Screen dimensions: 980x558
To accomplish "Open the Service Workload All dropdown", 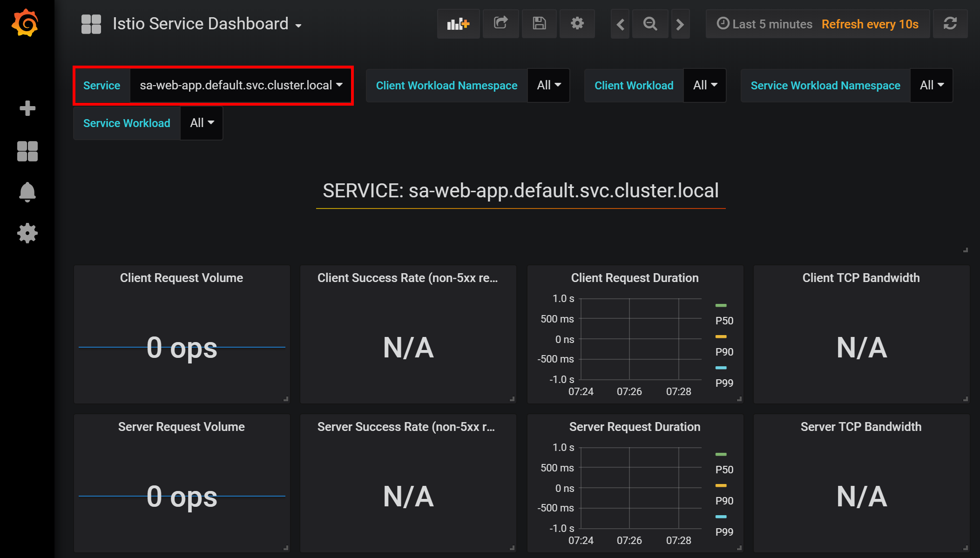I will [202, 123].
